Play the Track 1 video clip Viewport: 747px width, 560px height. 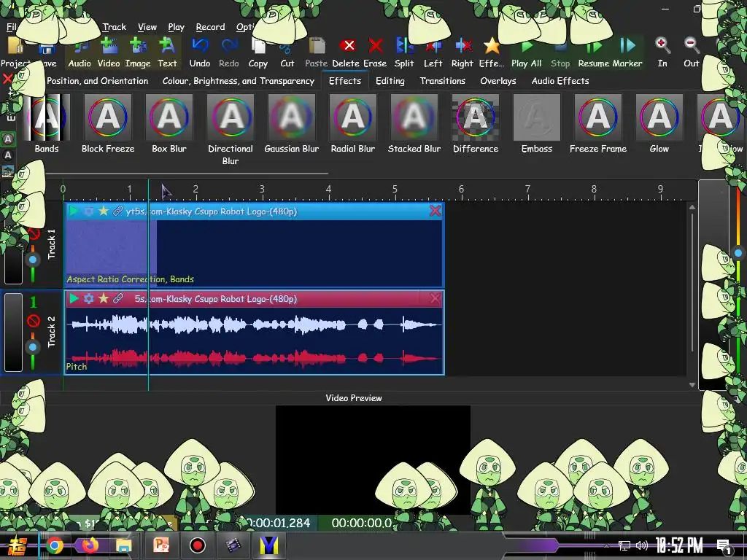(74, 211)
